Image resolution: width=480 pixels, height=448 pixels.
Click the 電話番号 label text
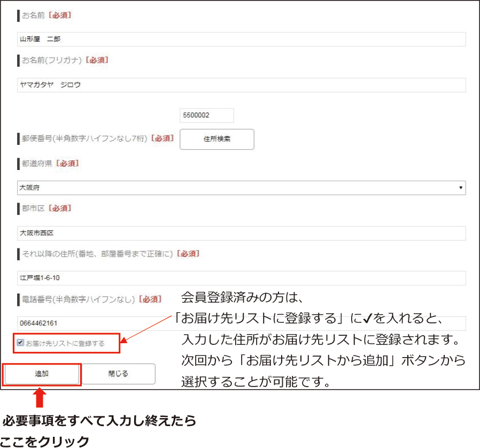point(78,299)
